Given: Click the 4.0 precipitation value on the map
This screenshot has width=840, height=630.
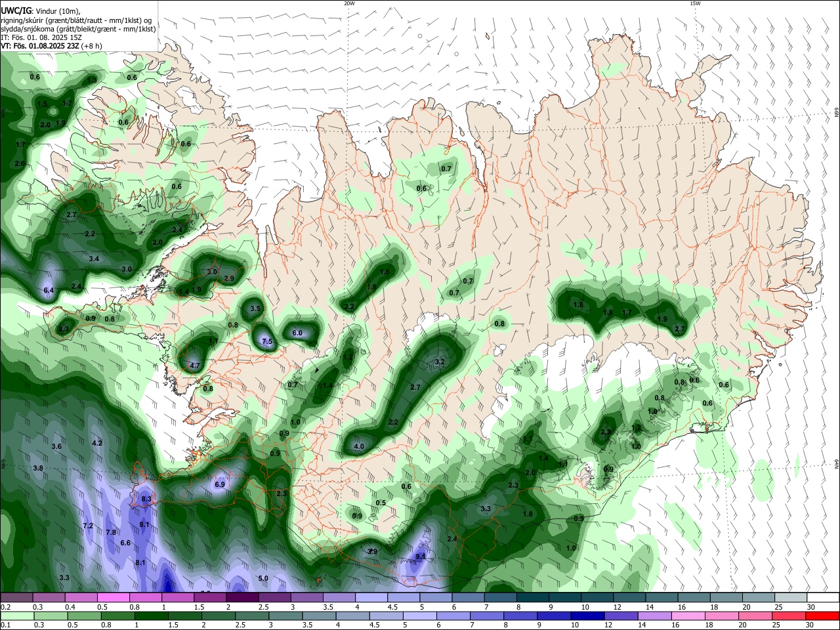Looking at the screenshot, I should 359,447.
